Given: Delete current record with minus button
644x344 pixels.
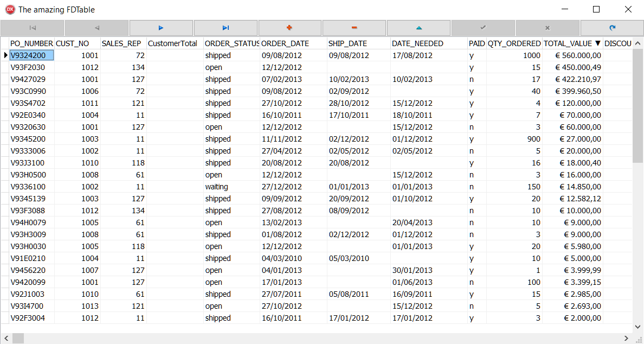Looking at the screenshot, I should pos(354,28).
